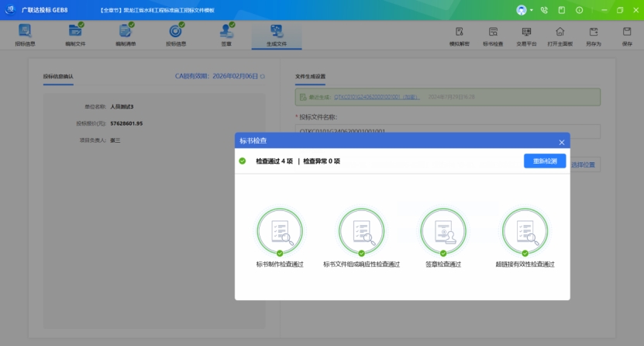Screen dimensions: 644x346
Task: Select the 文件生成设置 tab heading
Action: click(x=310, y=77)
